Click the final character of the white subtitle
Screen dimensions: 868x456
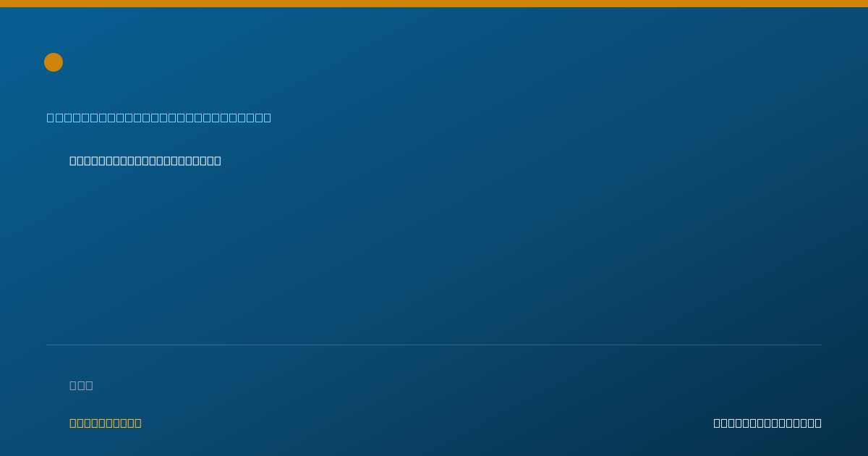[217, 161]
